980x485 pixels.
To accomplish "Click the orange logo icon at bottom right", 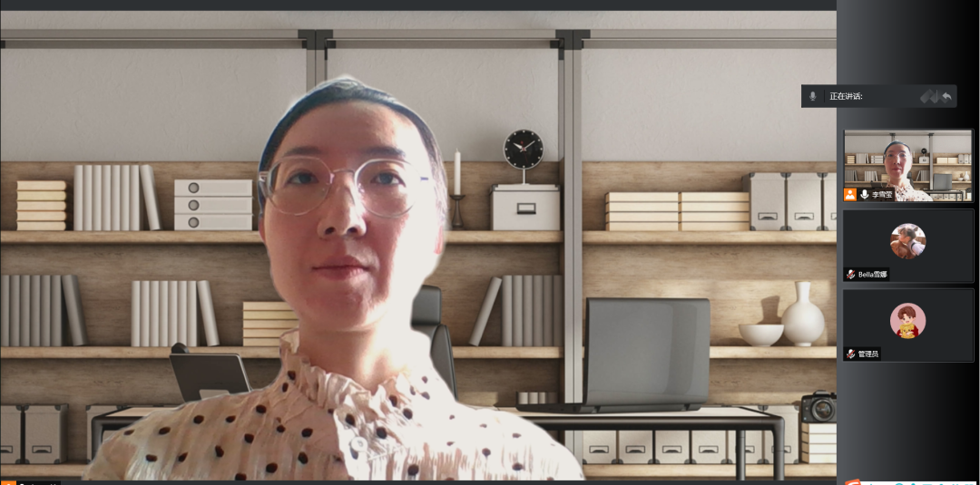I will (853, 481).
